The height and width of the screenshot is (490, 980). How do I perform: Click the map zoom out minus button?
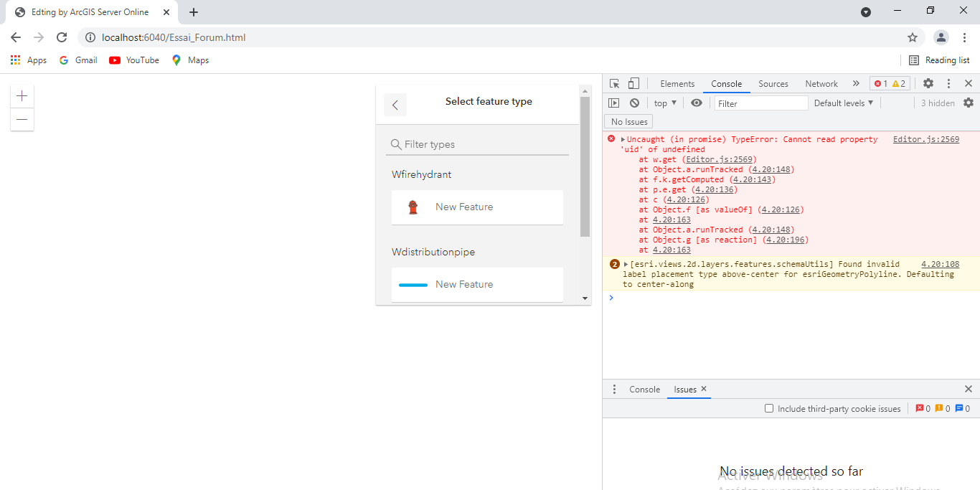pos(22,119)
